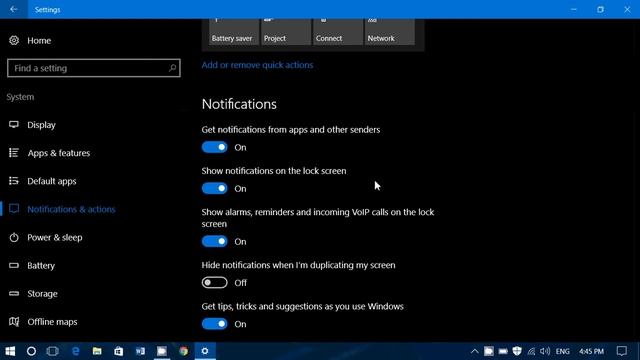Open the Store app from the taskbar
This screenshot has height=360, width=640.
coord(118,351)
